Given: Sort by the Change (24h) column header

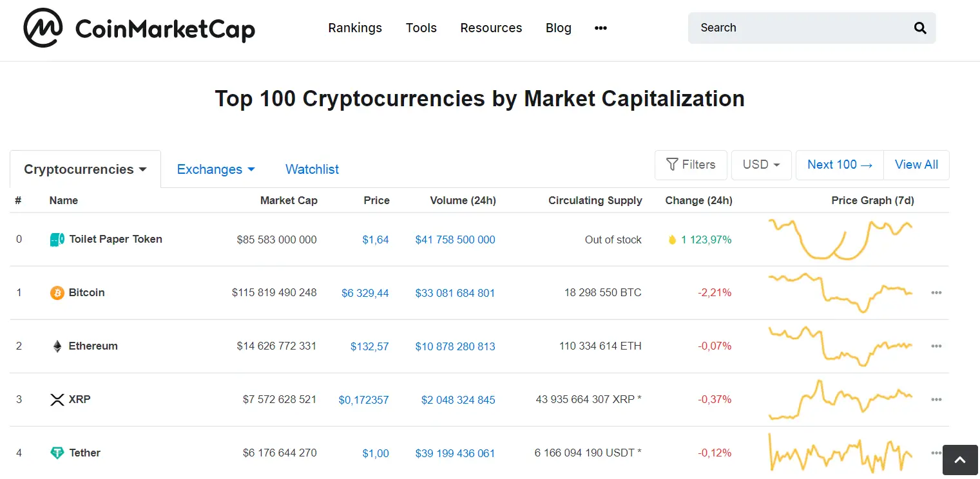Looking at the screenshot, I should [x=699, y=200].
